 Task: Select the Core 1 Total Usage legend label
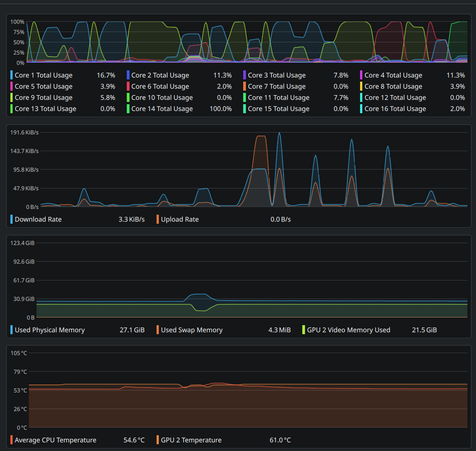coord(44,75)
